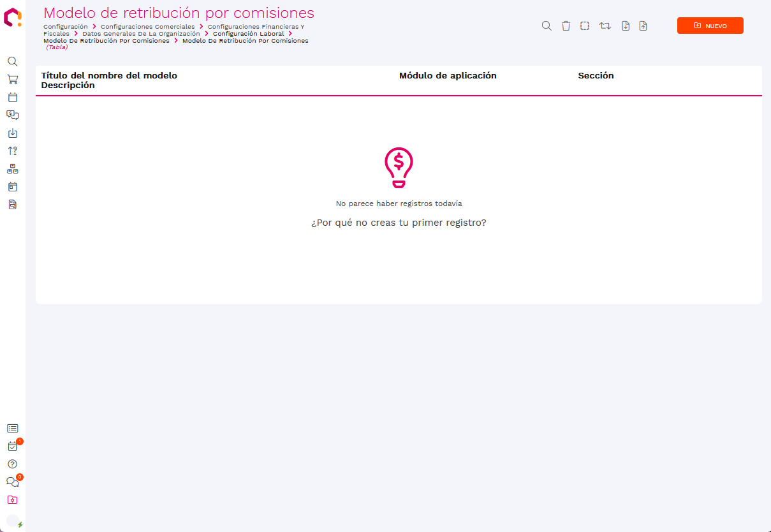
Task: Click the NUEVO button
Action: [710, 26]
